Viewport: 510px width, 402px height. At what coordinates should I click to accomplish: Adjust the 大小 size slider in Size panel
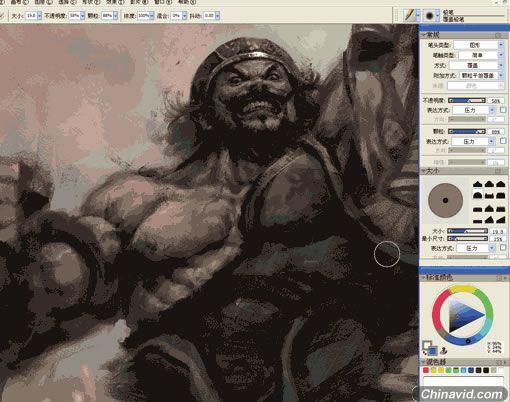[467, 231]
